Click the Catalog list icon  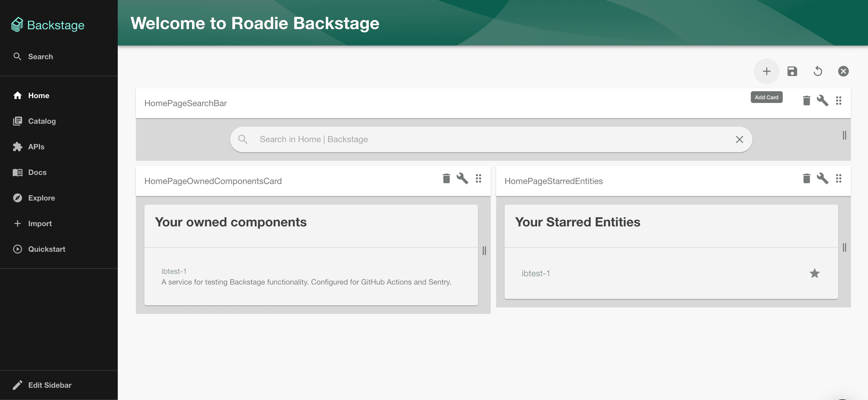tap(18, 121)
